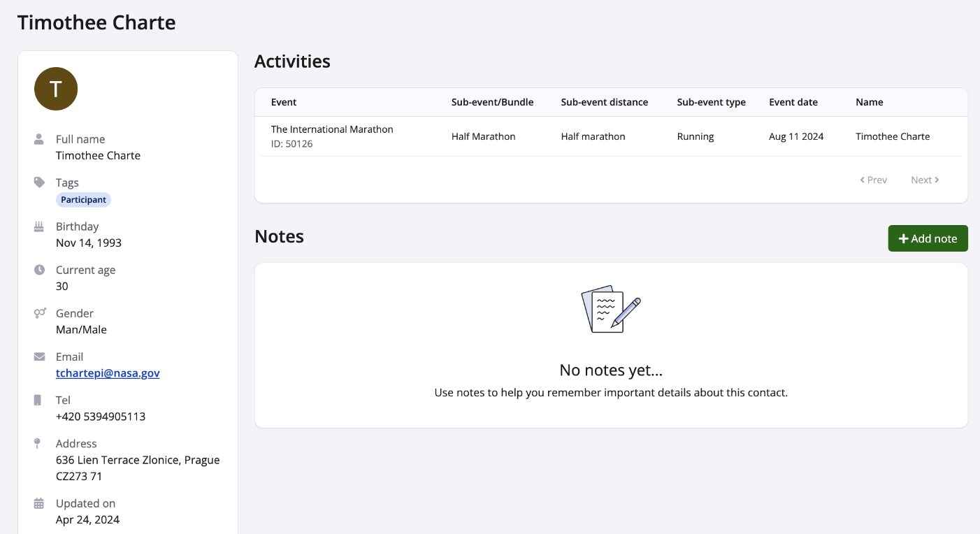Go to Prev page of activities
This screenshot has width=980, height=534.
tap(874, 180)
